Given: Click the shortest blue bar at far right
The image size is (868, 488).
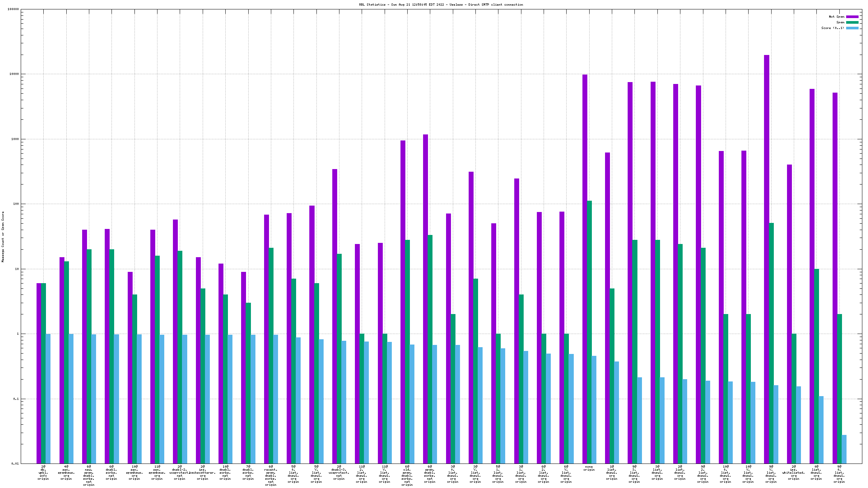Looking at the screenshot, I should click(844, 449).
